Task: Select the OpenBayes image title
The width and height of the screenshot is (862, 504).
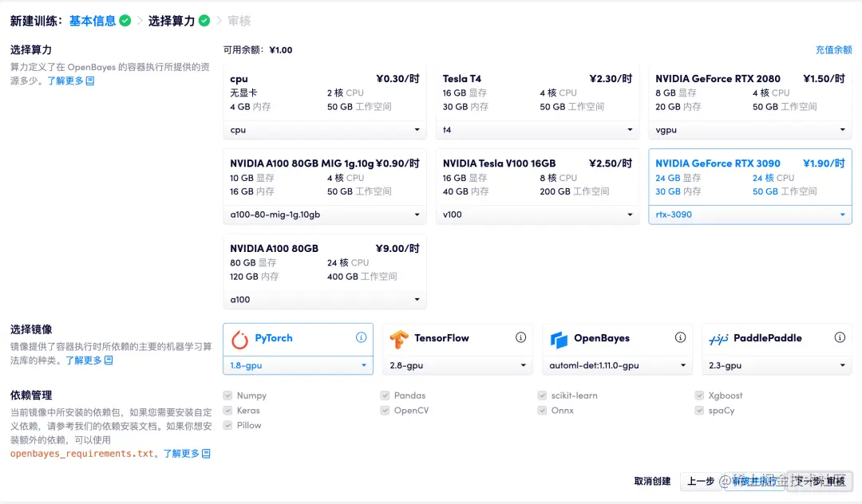Action: point(602,337)
